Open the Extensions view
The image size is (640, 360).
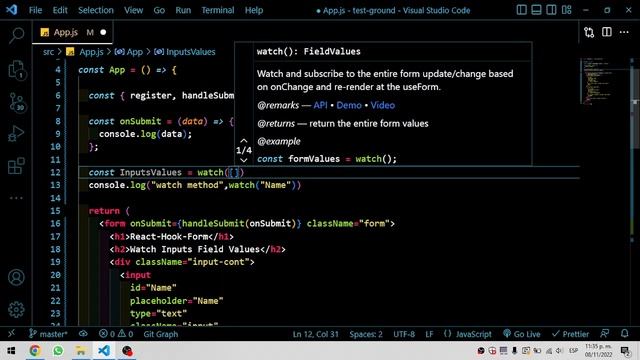16,166
